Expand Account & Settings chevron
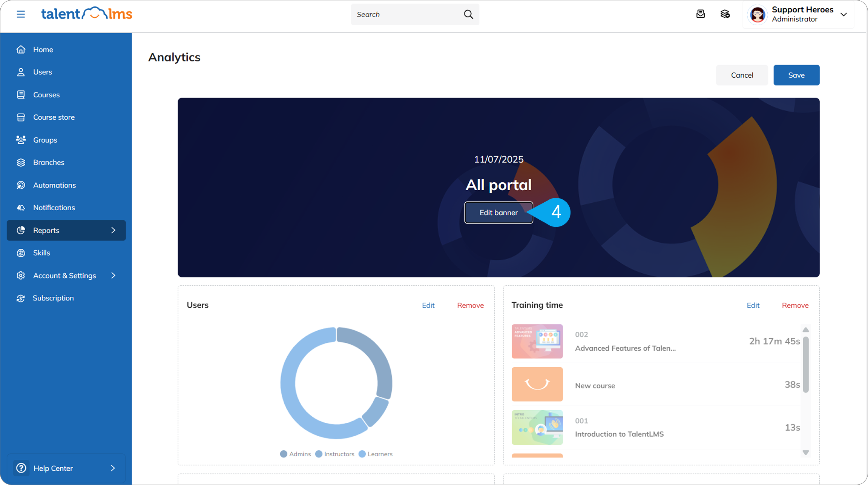This screenshot has width=868, height=485. (113, 276)
